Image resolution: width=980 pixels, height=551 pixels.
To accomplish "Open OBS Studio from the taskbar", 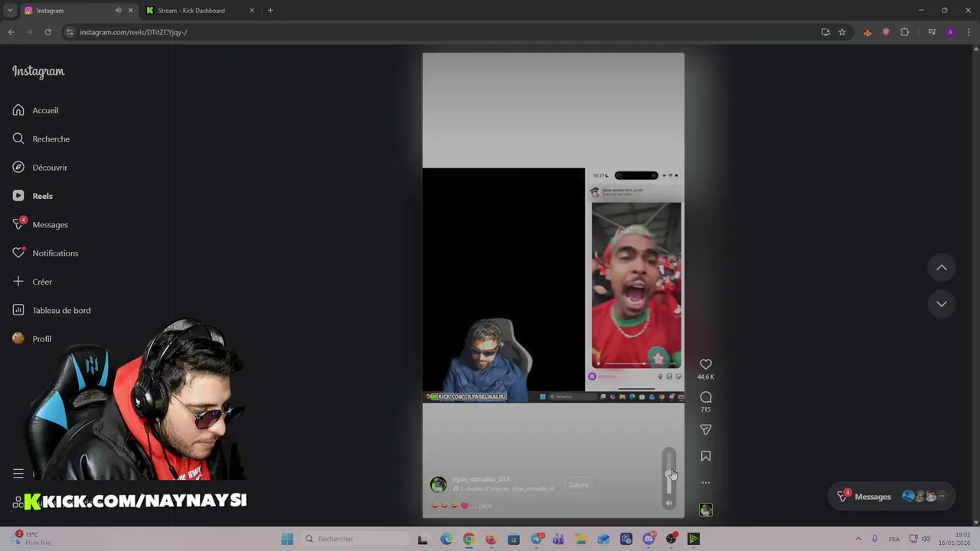I will coord(671,539).
